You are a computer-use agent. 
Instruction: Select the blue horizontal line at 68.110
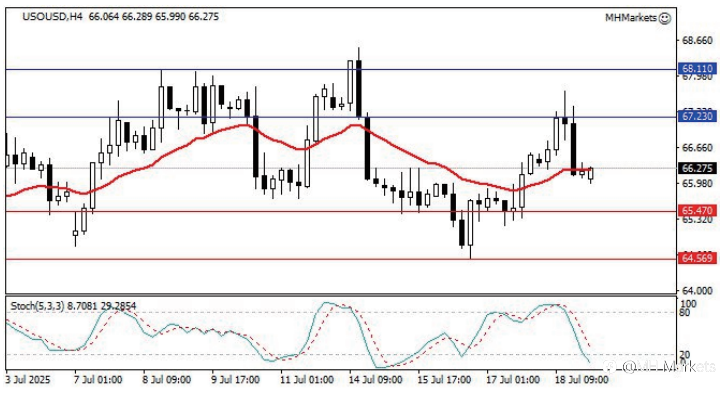coord(341,70)
